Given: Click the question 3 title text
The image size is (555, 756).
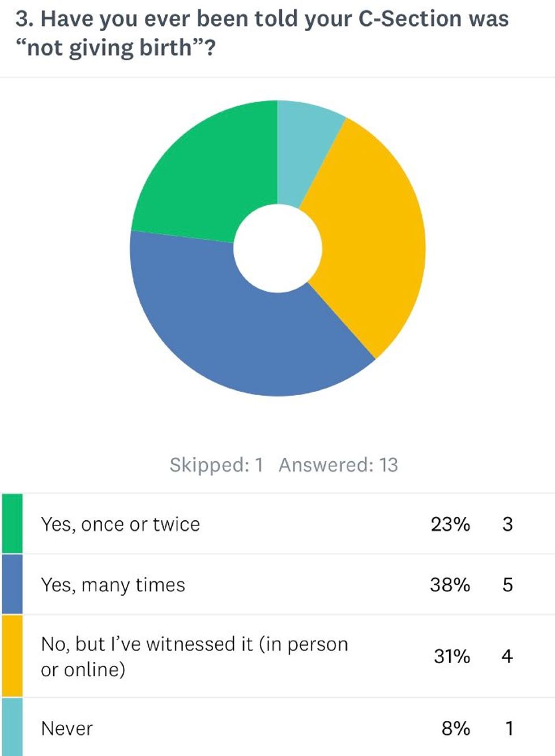Looking at the screenshot, I should pyautogui.click(x=262, y=33).
